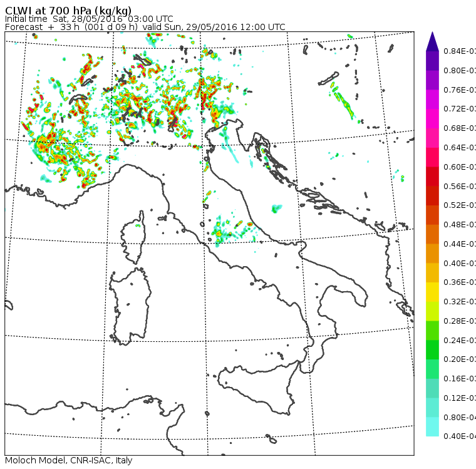Click the "Forecast + 33 h" valid-time line
The width and height of the screenshot is (476, 469).
(x=145, y=27)
